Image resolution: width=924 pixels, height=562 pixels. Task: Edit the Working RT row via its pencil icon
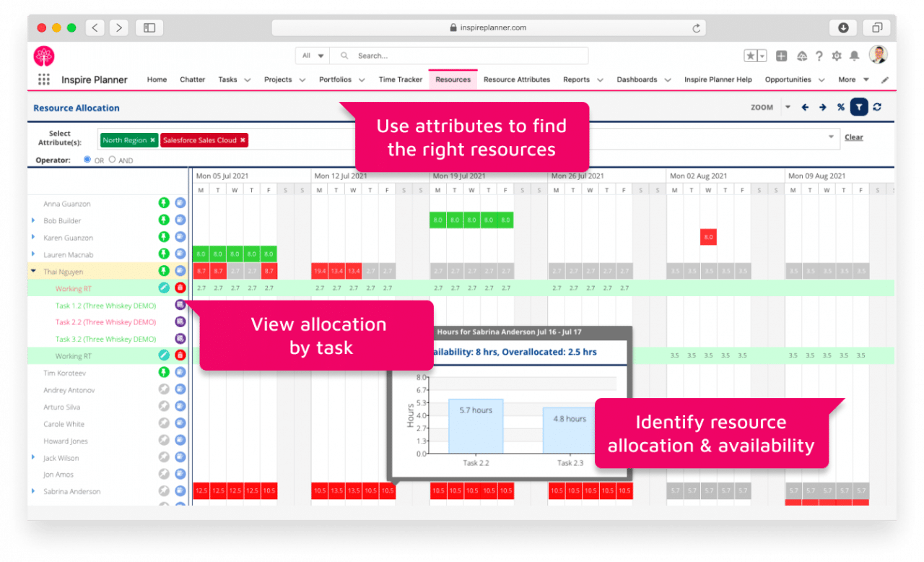click(164, 287)
